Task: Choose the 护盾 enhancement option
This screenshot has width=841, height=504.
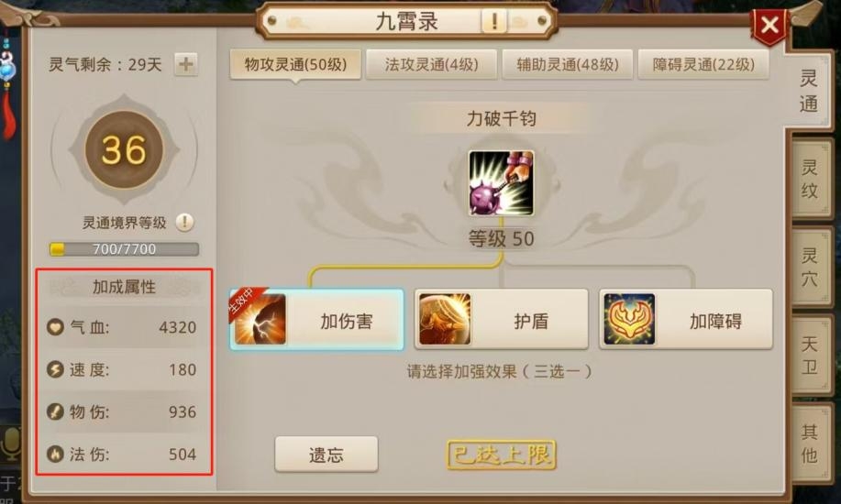Action: (x=501, y=320)
